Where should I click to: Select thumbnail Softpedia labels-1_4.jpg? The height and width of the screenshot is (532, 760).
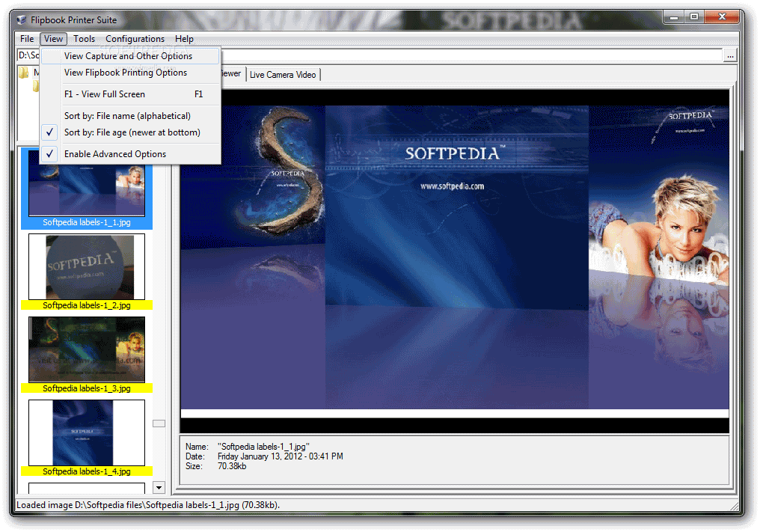click(x=87, y=438)
